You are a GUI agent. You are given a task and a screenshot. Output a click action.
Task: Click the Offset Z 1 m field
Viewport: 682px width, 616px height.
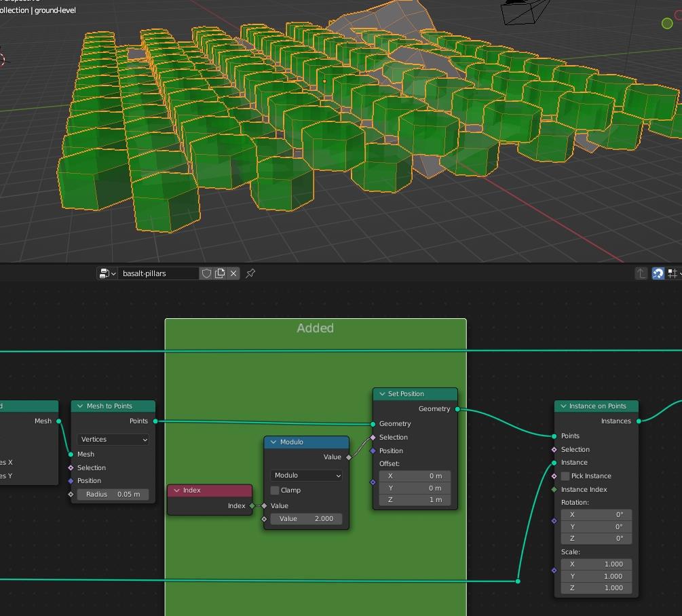point(415,500)
